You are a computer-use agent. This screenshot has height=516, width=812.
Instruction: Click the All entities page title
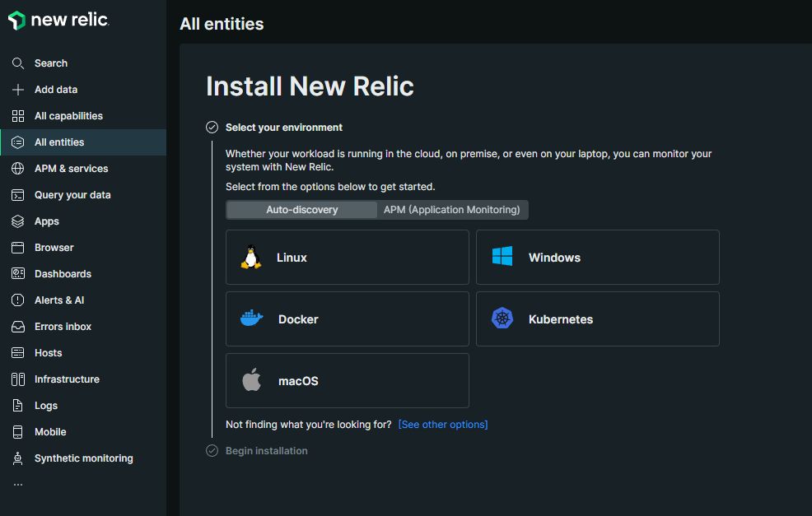pos(222,24)
